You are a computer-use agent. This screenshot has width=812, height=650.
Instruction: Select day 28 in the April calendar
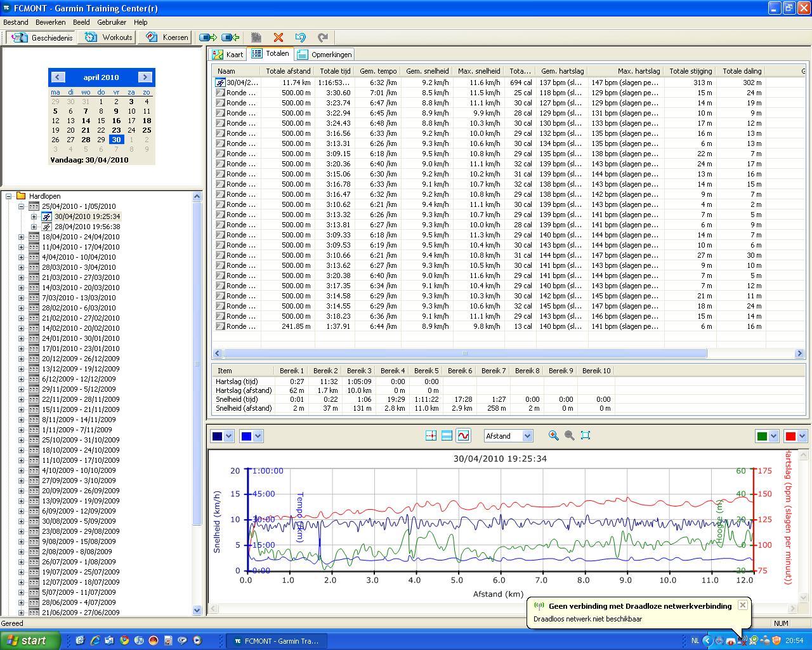pyautogui.click(x=86, y=140)
